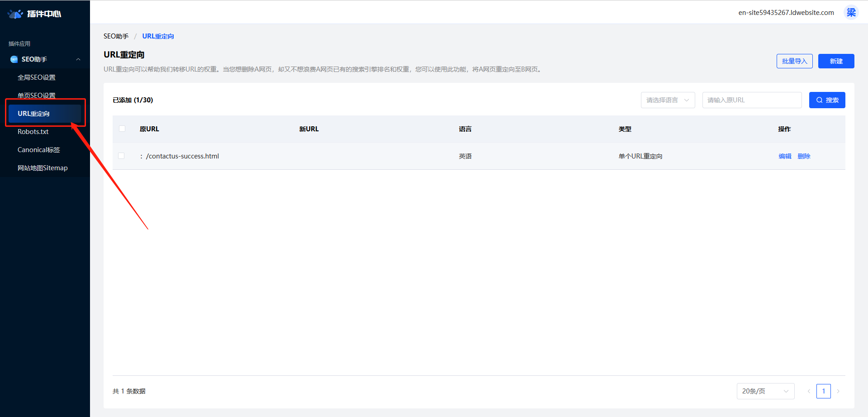Open the 请选择语言 language dropdown
The height and width of the screenshot is (417, 868).
click(668, 100)
